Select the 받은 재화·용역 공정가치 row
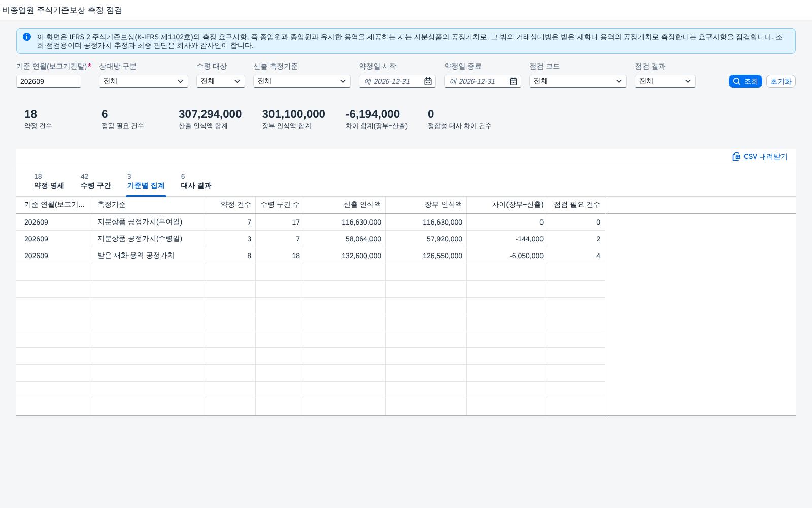The width and height of the screenshot is (812, 508). click(311, 256)
